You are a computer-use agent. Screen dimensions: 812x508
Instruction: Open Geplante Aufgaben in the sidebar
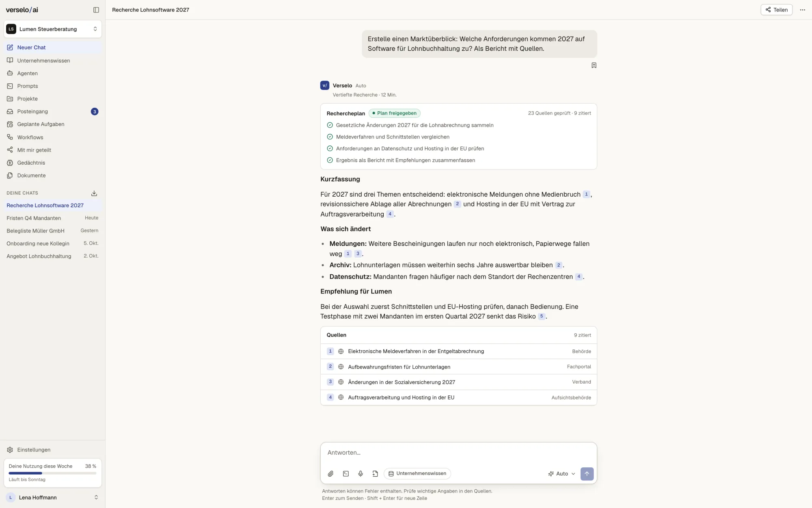tap(53, 124)
